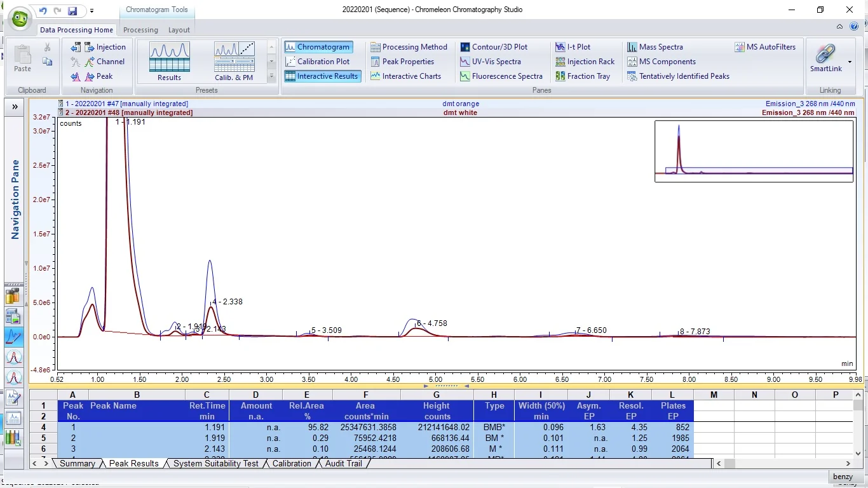Select the Results preset layout
Image resolution: width=868 pixels, height=488 pixels.
(x=169, y=62)
